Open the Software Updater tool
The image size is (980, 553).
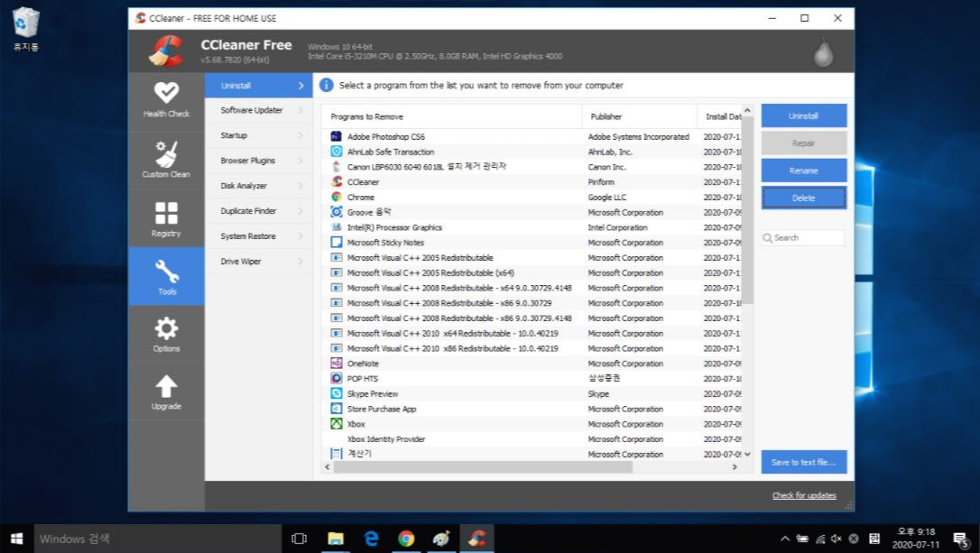tap(259, 110)
